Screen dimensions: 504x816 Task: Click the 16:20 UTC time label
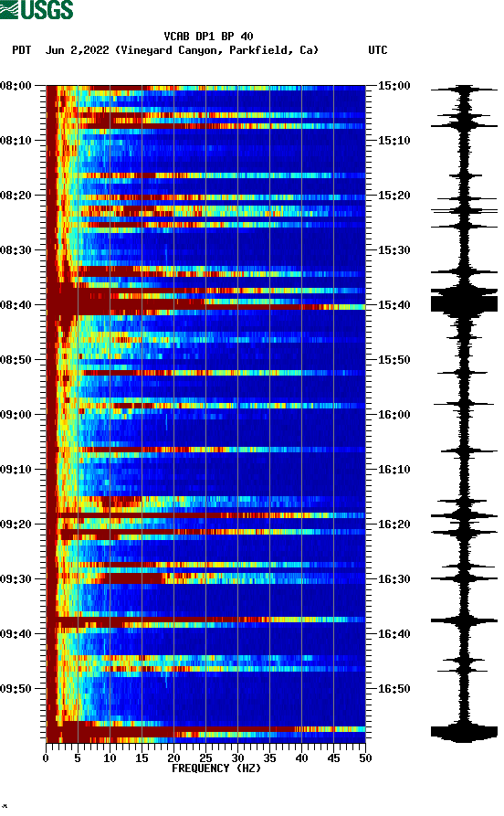(x=394, y=525)
